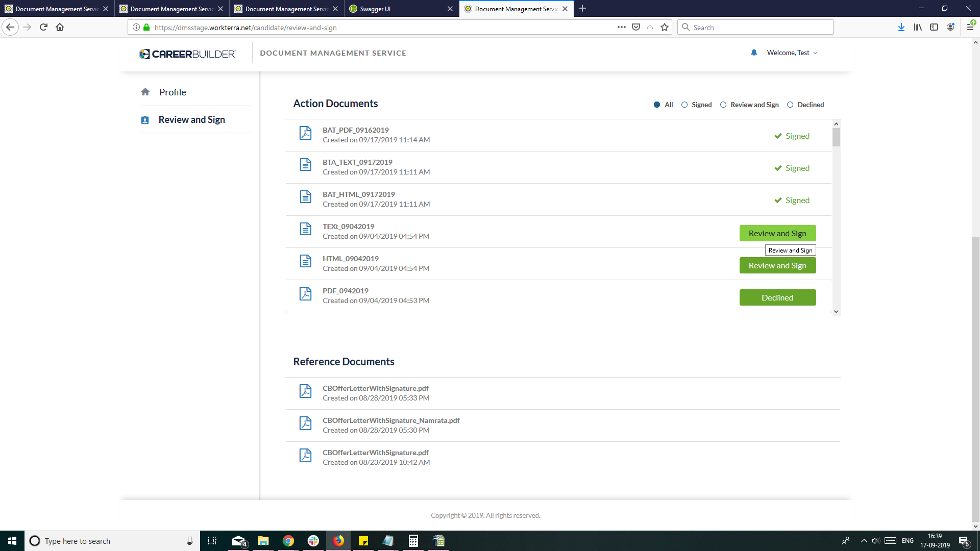Image resolution: width=980 pixels, height=551 pixels.
Task: Click Review and Sign for TEXt_09042019
Action: tap(777, 233)
